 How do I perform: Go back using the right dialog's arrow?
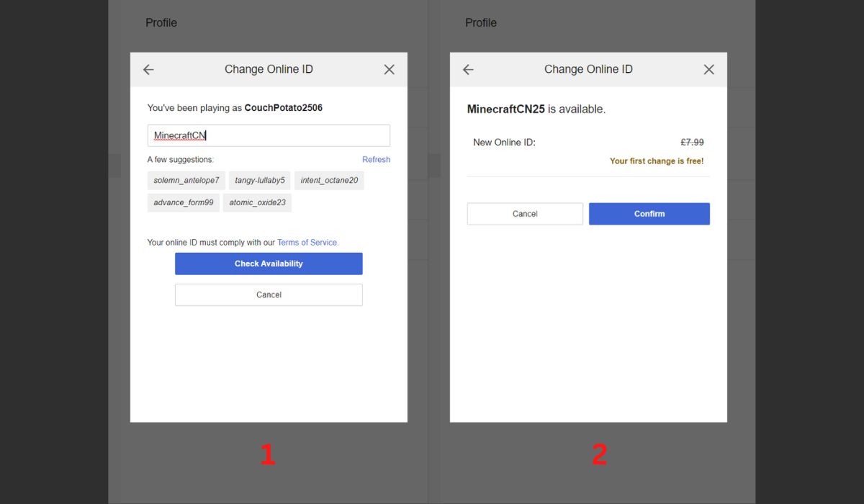coord(468,70)
